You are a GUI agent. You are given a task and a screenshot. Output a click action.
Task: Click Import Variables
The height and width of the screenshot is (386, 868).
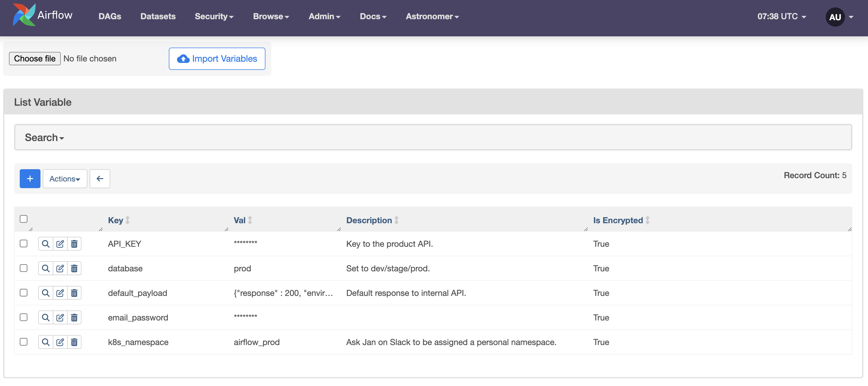[x=217, y=59]
